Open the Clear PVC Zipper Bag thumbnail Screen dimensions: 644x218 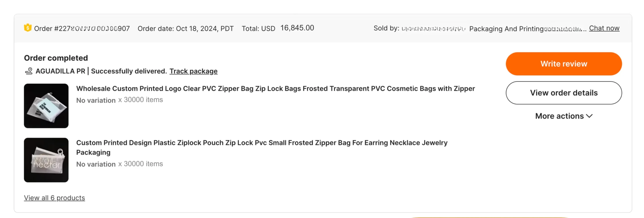46,106
